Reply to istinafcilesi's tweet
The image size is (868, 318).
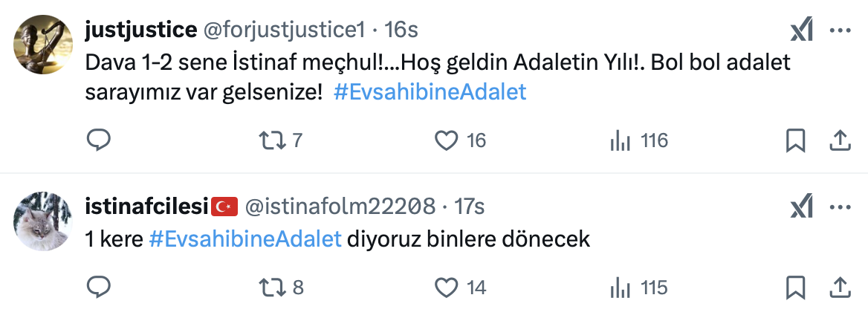pyautogui.click(x=99, y=287)
